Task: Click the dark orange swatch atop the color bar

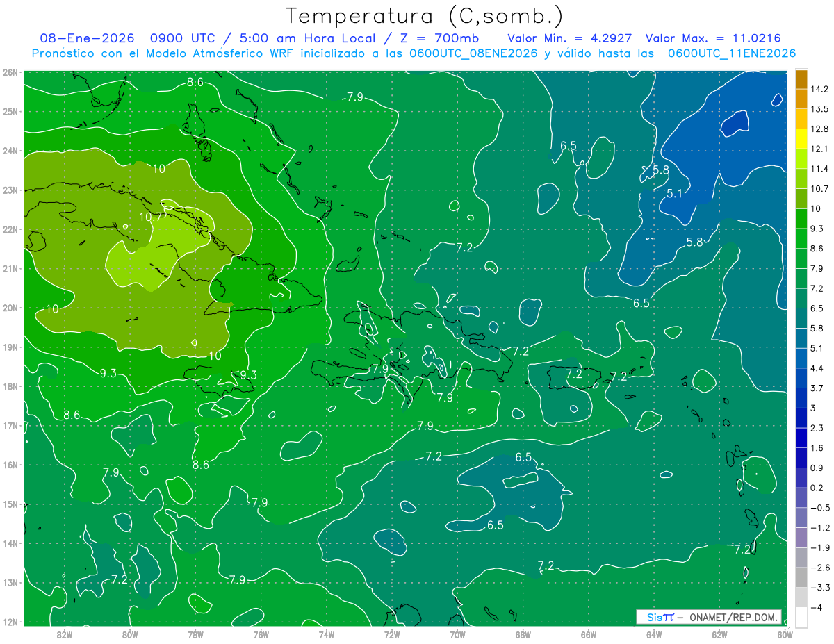Action: [801, 79]
